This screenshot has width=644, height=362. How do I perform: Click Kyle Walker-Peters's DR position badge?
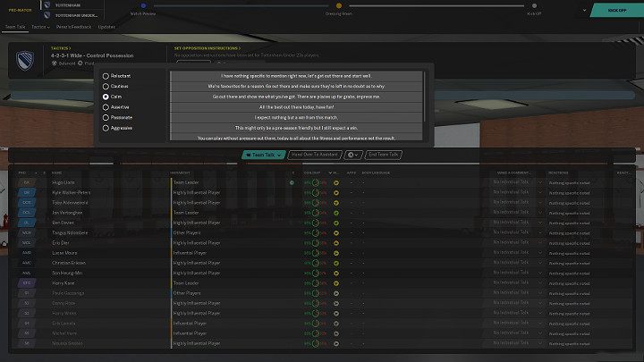tap(27, 192)
